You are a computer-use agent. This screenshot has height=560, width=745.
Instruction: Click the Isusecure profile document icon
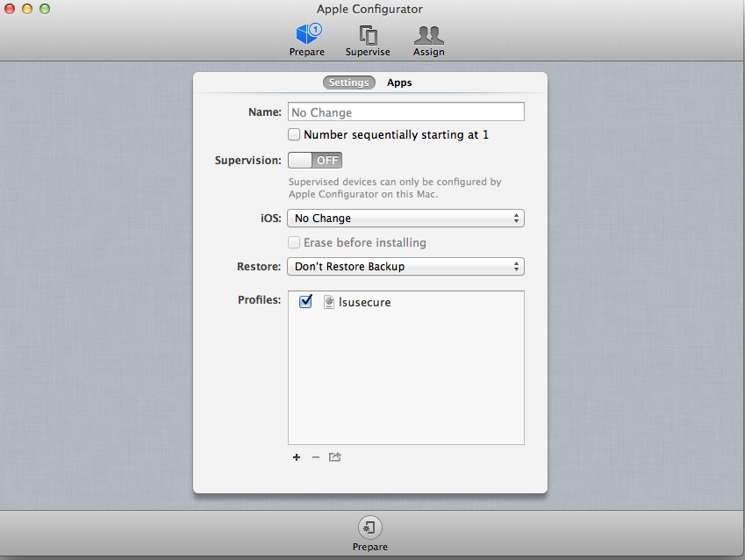click(329, 302)
